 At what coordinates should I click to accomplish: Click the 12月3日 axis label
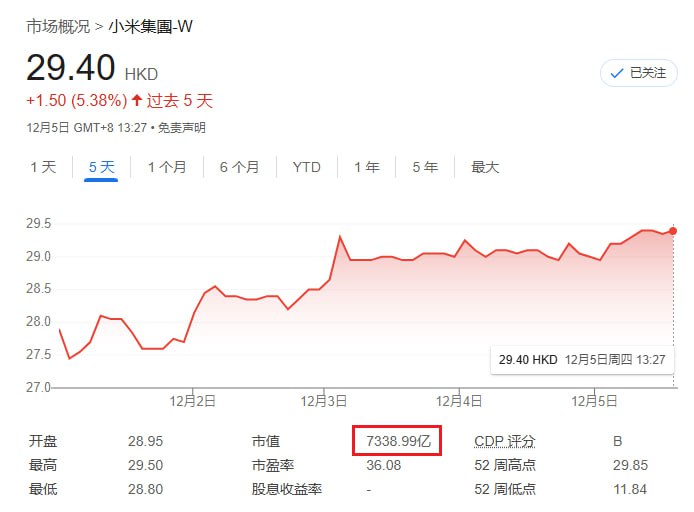(x=324, y=401)
